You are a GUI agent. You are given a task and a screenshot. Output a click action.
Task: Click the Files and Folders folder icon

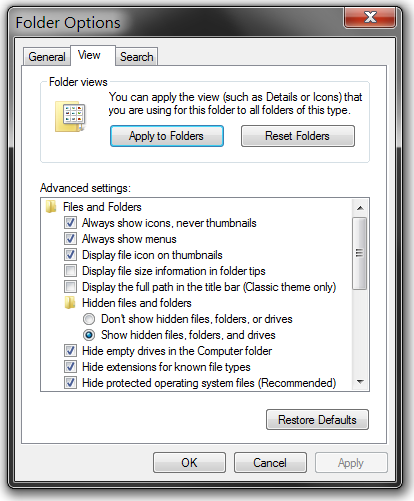[51, 207]
